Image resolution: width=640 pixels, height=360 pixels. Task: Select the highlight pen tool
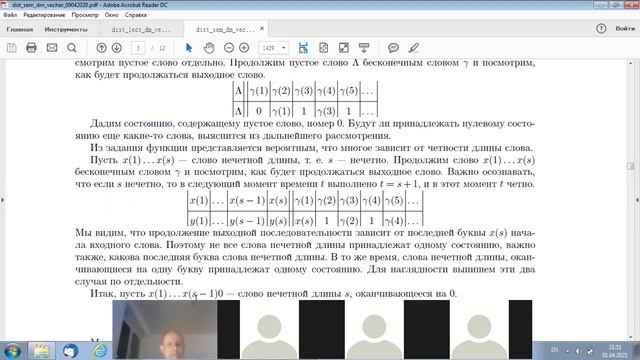413,48
